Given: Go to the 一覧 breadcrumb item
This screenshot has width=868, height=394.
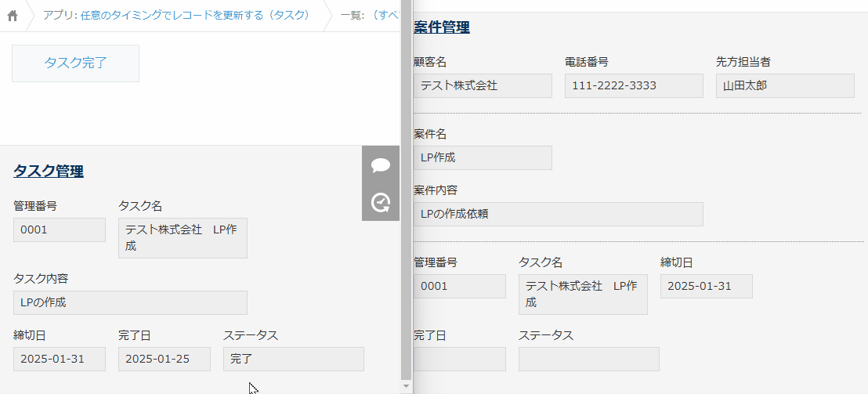Looking at the screenshot, I should coord(368,16).
